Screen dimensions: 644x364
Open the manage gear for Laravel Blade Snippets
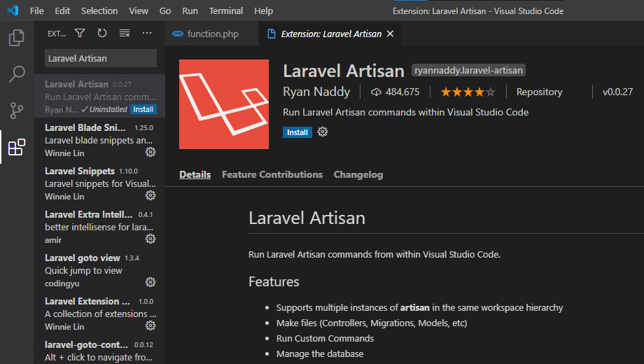[x=150, y=153]
